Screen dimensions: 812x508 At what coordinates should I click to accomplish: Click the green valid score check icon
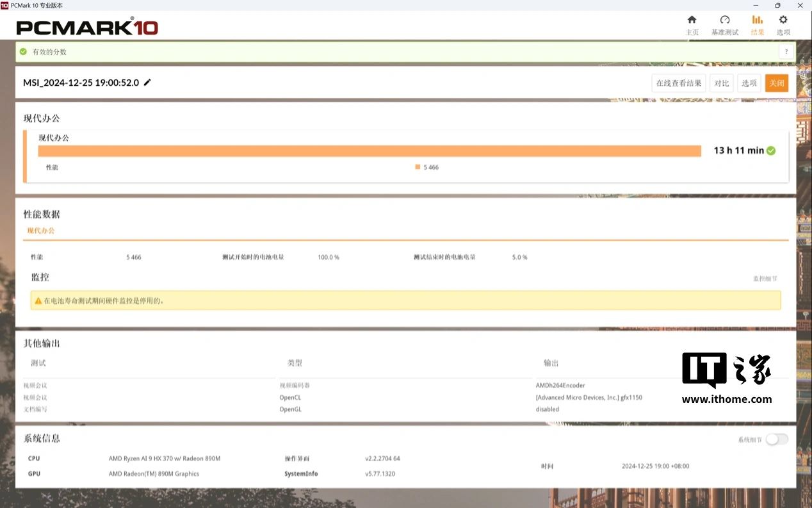tap(24, 52)
